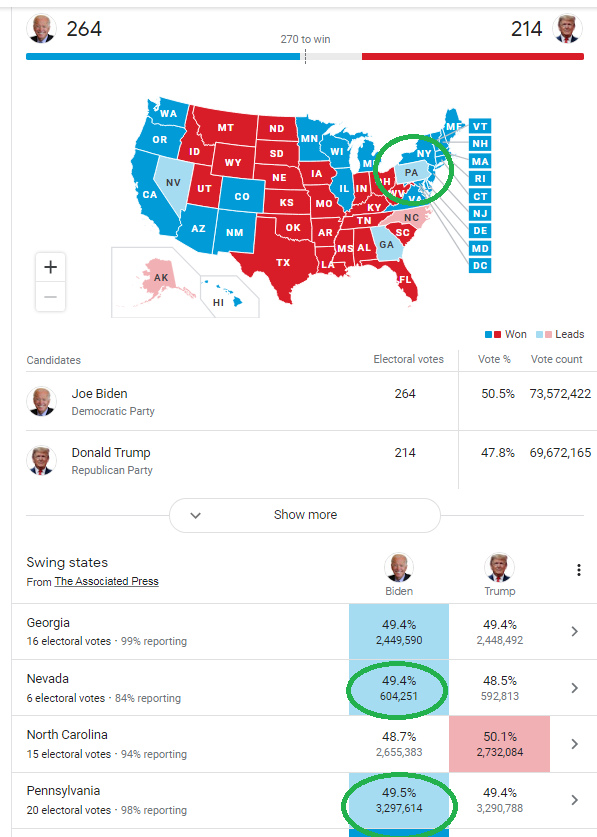The height and width of the screenshot is (837, 597).
Task: Select California on the electoral map
Action: (150, 194)
